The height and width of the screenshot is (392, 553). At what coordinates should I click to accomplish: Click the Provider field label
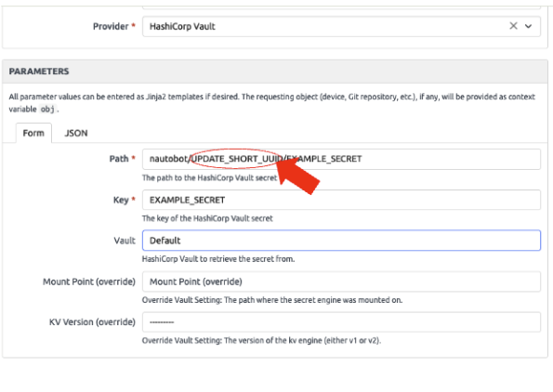[x=114, y=26]
